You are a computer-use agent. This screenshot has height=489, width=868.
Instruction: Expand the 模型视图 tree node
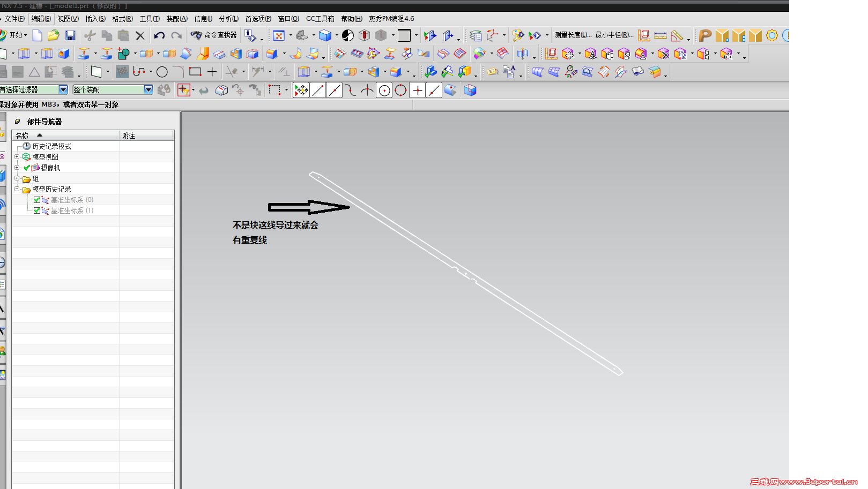coord(17,156)
